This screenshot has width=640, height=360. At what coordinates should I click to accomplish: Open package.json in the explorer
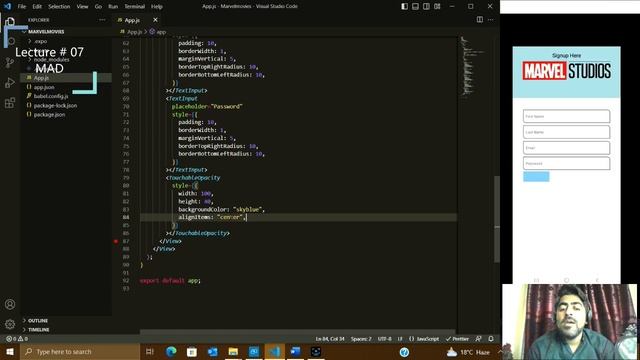66,115
